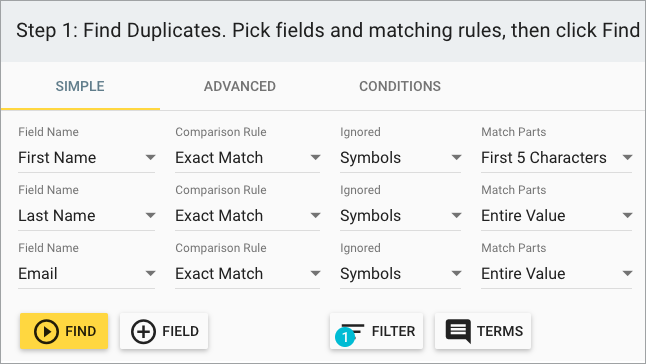Click the play icon on the Find button
Image resolution: width=646 pixels, height=364 pixels.
tap(46, 331)
